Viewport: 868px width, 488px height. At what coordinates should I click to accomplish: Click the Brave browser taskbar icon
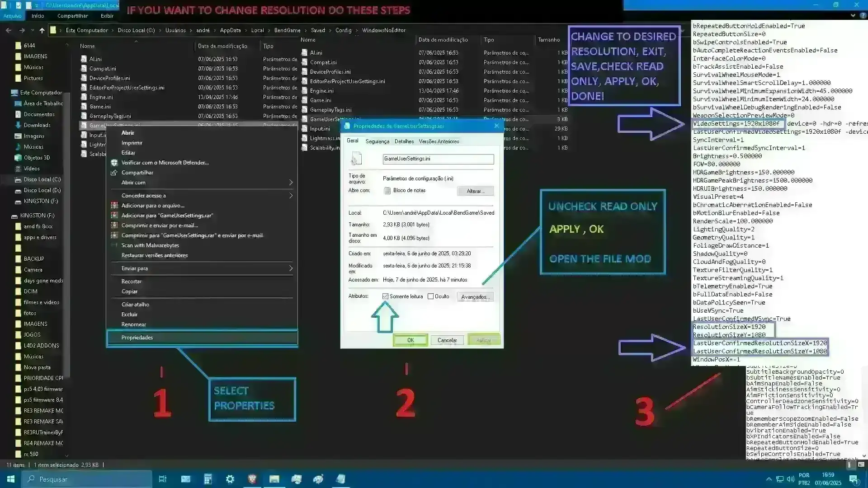click(x=252, y=479)
